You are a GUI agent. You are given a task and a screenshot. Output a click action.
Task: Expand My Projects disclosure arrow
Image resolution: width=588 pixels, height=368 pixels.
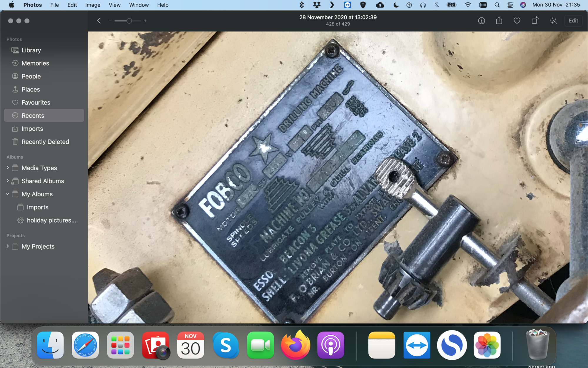(8, 246)
